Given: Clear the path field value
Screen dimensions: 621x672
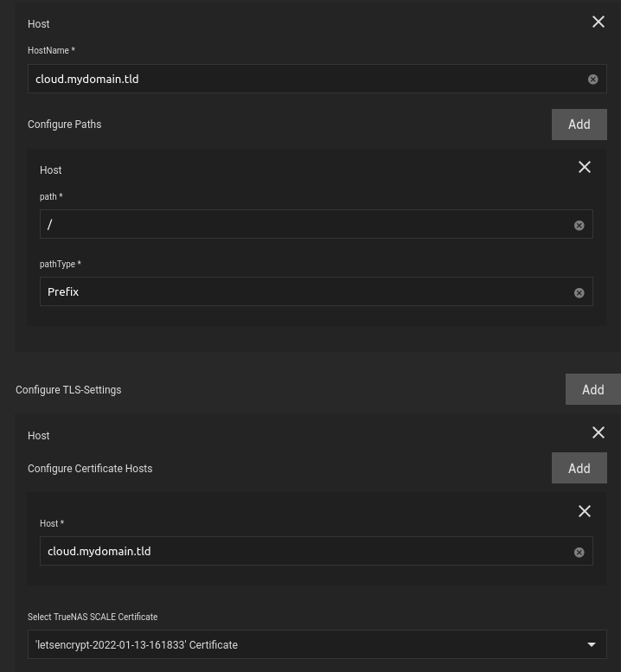Looking at the screenshot, I should 579,226.
